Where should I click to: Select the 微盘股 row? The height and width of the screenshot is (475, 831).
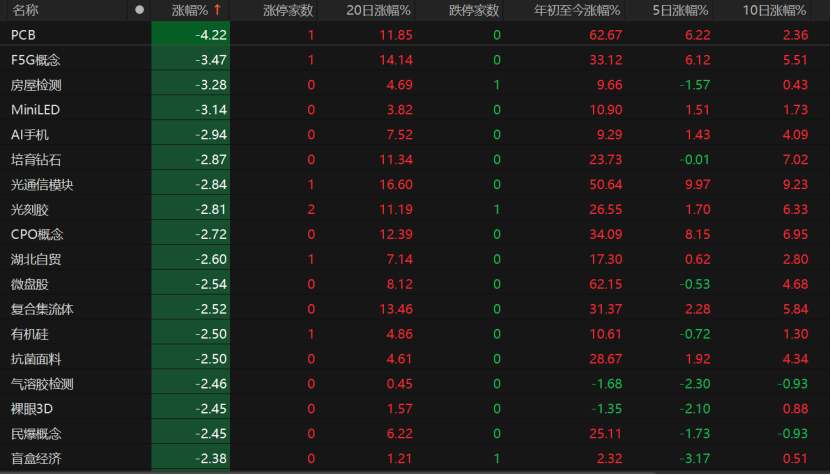[x=416, y=284]
